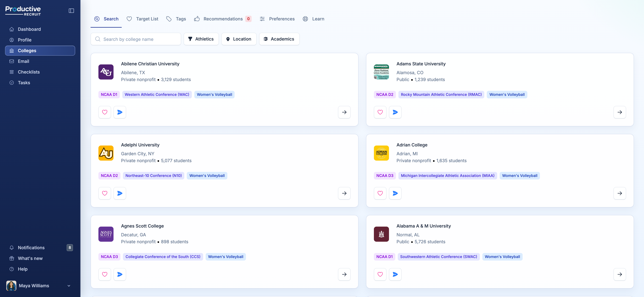Expand Maya Williams account menu chevron
644x297 pixels.
click(69, 286)
